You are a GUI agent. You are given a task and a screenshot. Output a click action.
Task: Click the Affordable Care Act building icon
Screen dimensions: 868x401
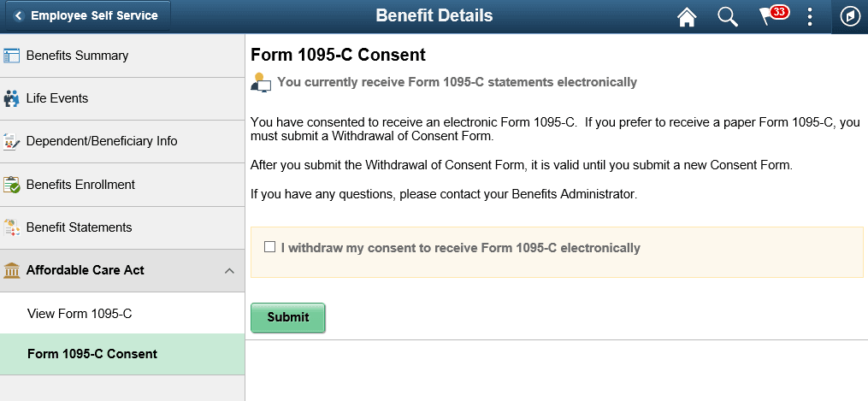tap(11, 270)
